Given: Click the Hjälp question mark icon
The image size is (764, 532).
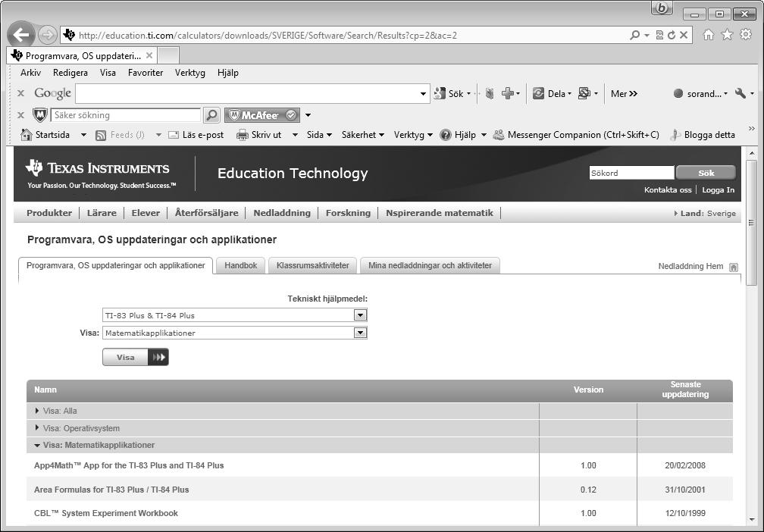Looking at the screenshot, I should pos(446,135).
